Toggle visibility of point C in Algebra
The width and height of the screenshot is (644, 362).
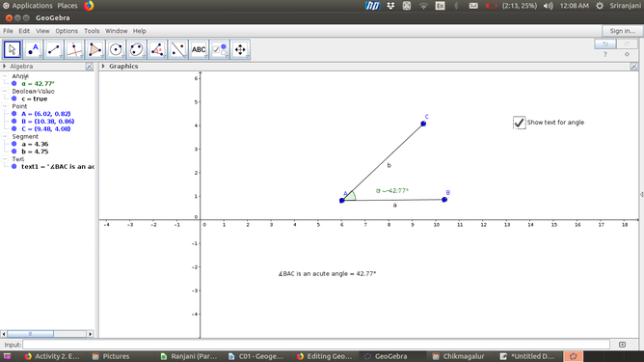tap(13, 128)
